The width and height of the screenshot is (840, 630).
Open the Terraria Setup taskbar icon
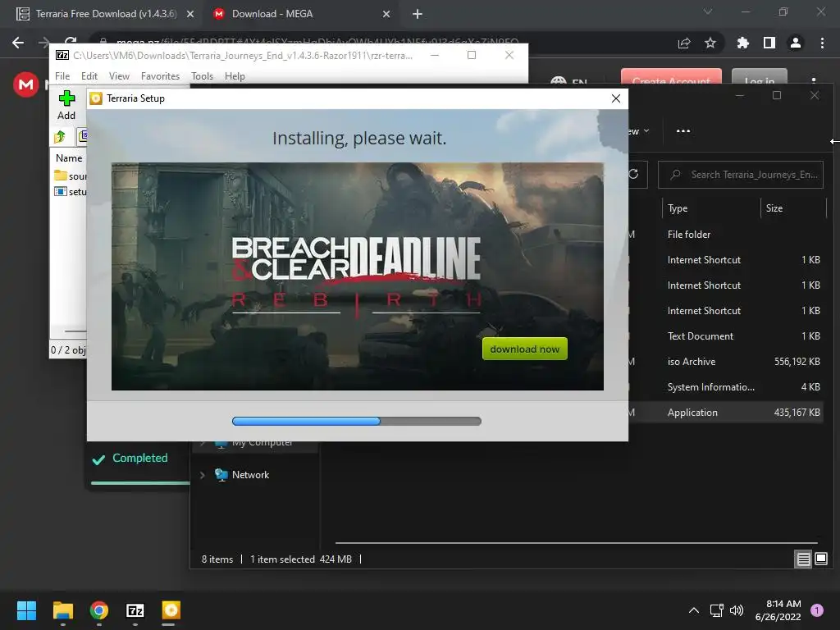tap(171, 610)
